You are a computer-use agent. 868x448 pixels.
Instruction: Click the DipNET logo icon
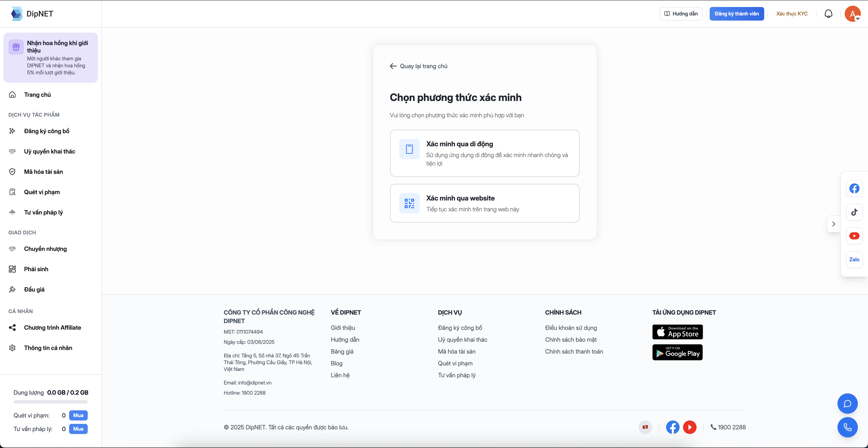coord(17,14)
